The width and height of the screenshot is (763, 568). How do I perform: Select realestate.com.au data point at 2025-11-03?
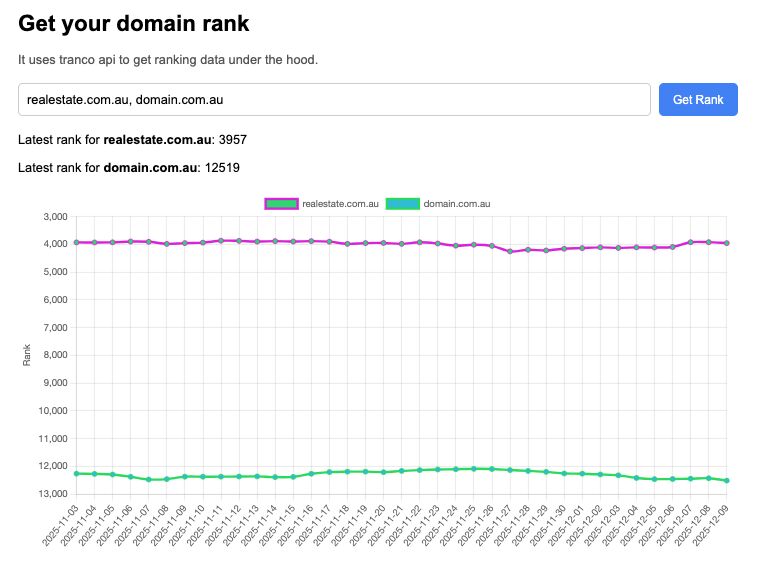point(76,242)
